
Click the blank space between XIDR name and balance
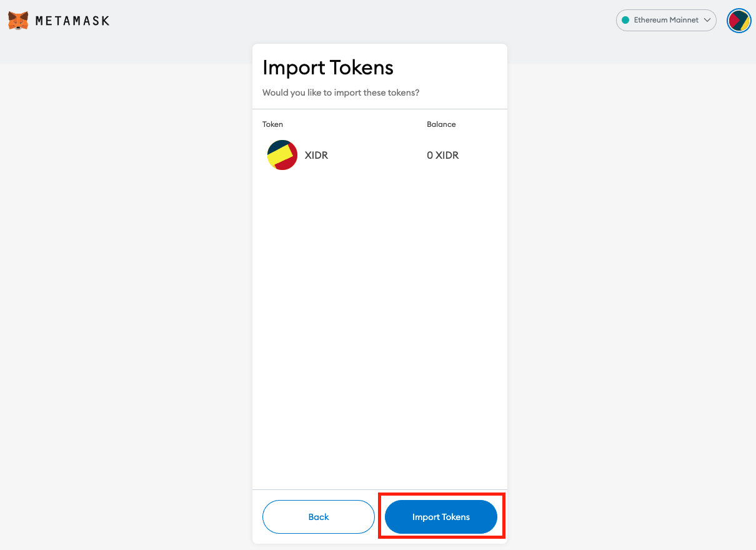(x=377, y=155)
